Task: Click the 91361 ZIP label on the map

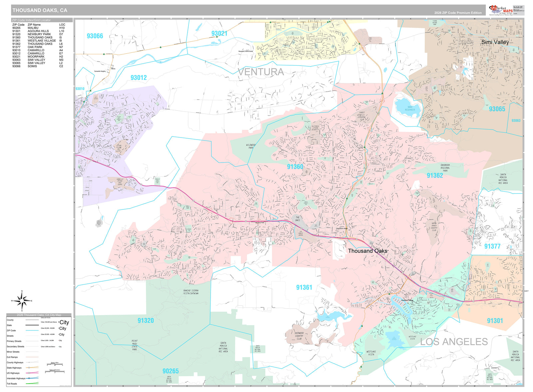Action: [x=304, y=287]
